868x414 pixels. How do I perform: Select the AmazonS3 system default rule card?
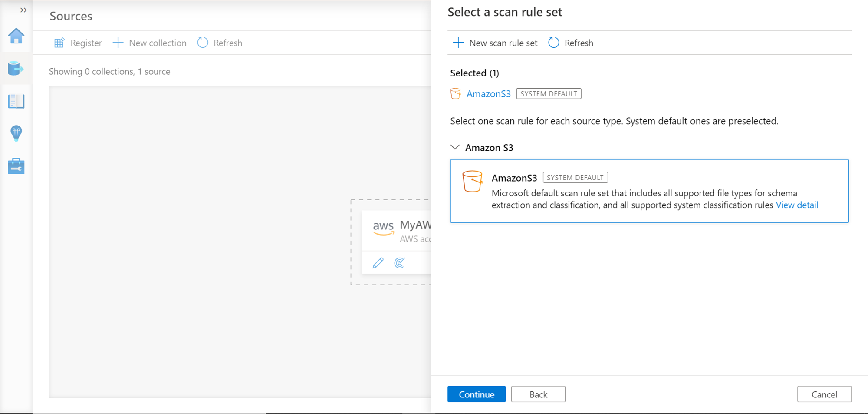(649, 191)
